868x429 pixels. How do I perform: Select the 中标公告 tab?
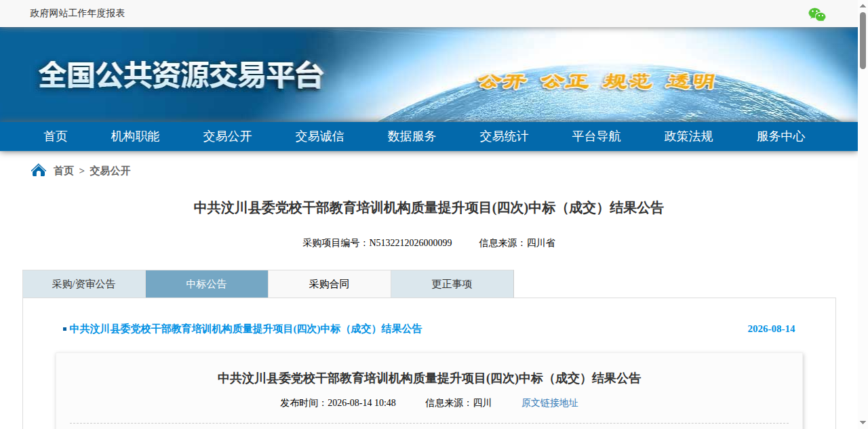(x=207, y=284)
